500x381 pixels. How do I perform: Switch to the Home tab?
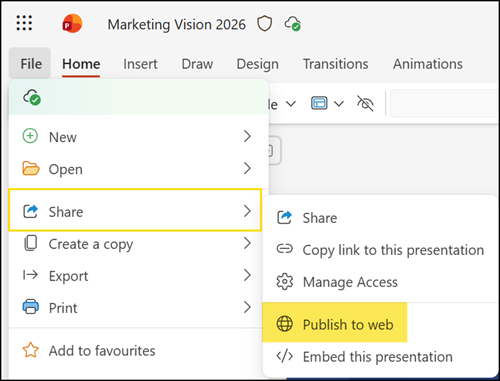point(81,64)
